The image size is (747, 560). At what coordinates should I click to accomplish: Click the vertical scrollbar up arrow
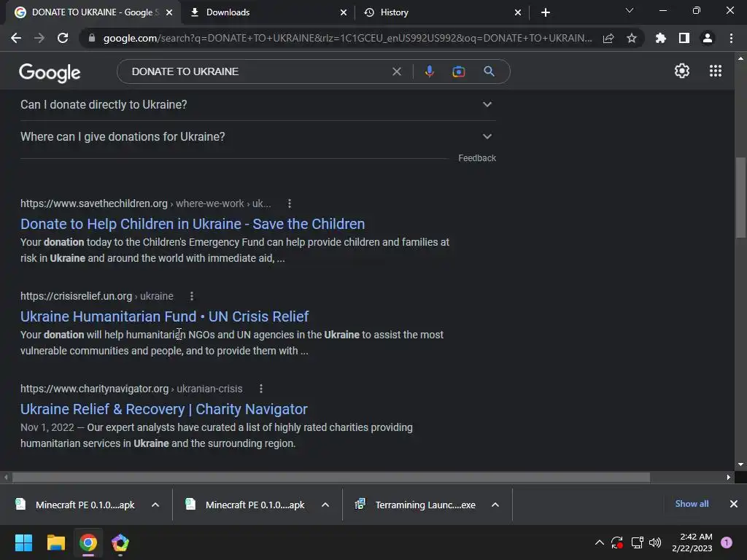pyautogui.click(x=740, y=58)
